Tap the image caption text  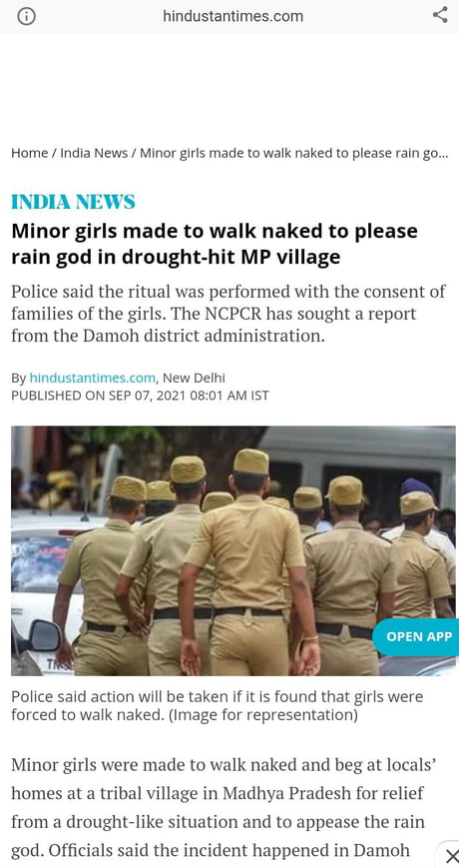[x=217, y=705]
